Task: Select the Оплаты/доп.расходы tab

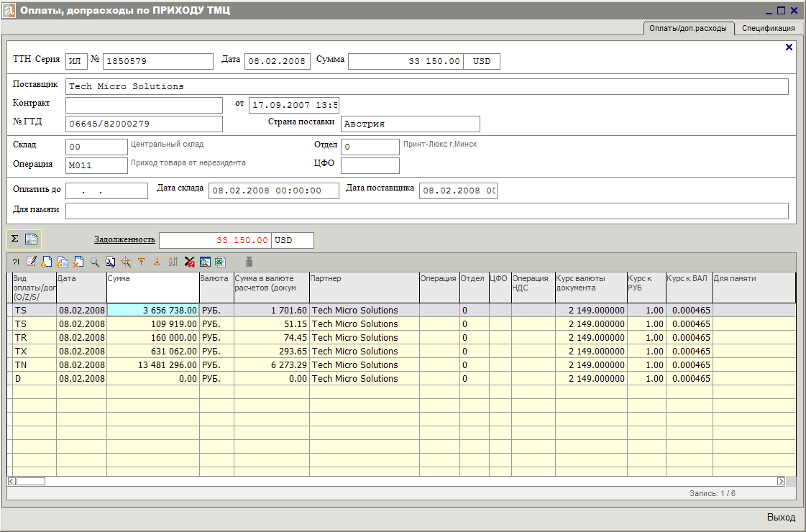Action: click(688, 28)
